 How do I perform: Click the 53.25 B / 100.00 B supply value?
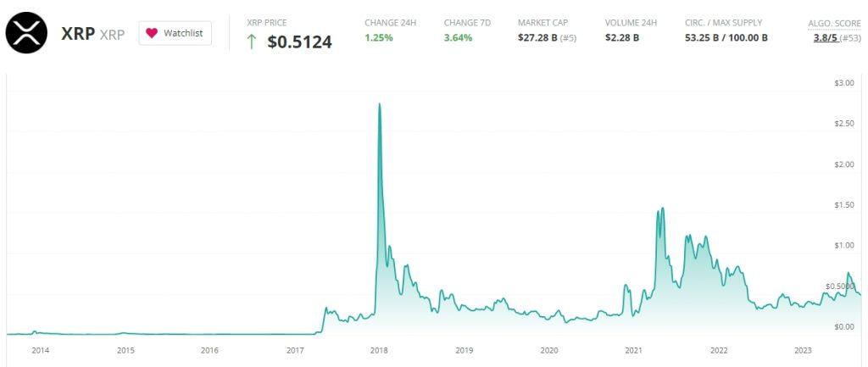click(x=726, y=38)
